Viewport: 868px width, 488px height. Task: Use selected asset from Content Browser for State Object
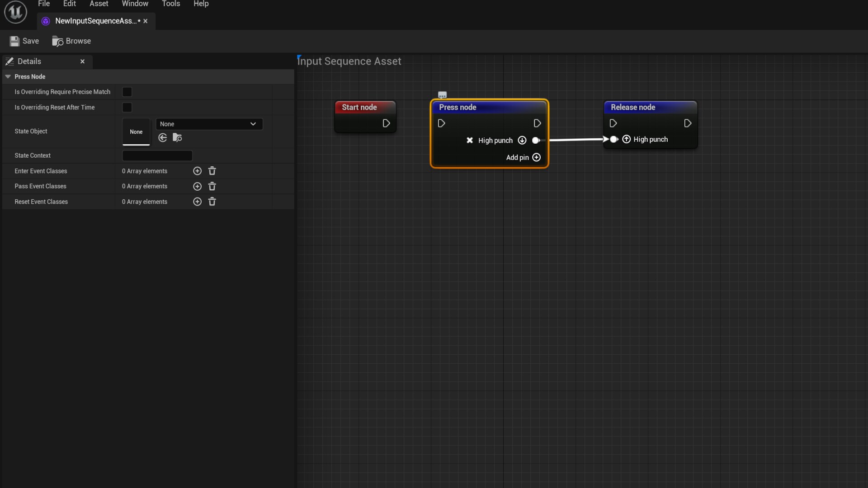pos(162,138)
